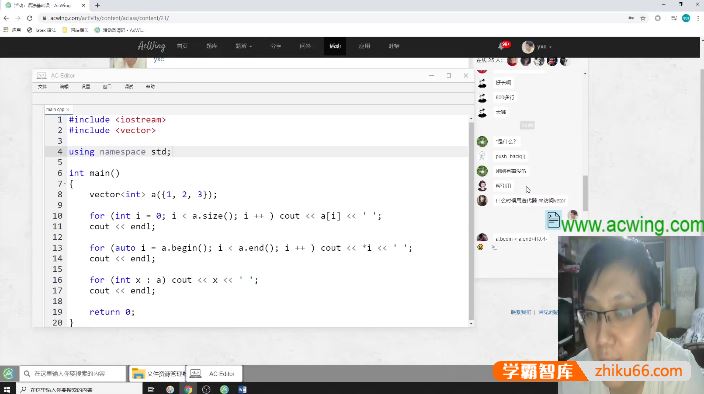This screenshot has width=704, height=394.
Task: Click the '#include <vector>' line
Action: point(112,130)
